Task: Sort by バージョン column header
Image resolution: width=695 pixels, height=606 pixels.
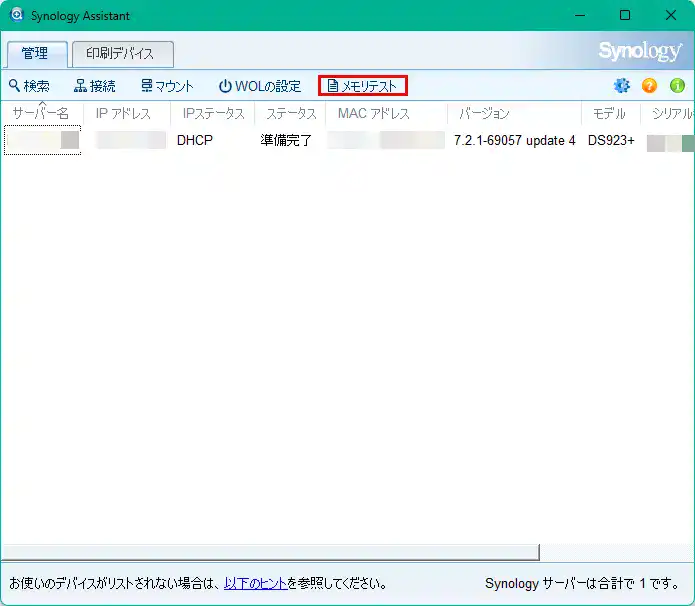Action: click(484, 114)
